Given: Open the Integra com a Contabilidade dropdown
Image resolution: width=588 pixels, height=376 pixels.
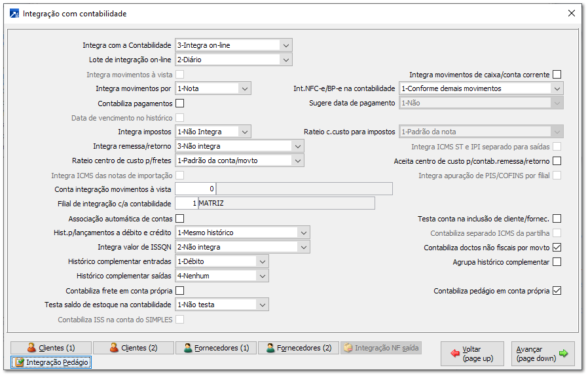Looking at the screenshot, I should click(285, 45).
